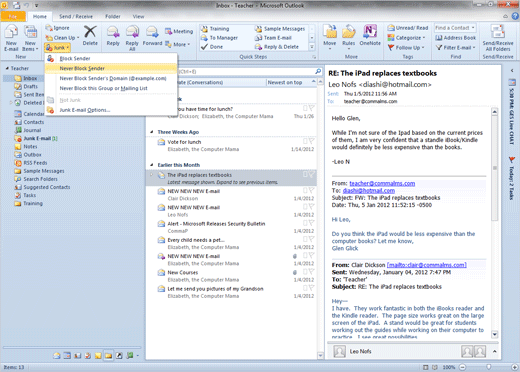Flag the 'Vote for lunch' message
This screenshot has height=372, width=520.
311,141
